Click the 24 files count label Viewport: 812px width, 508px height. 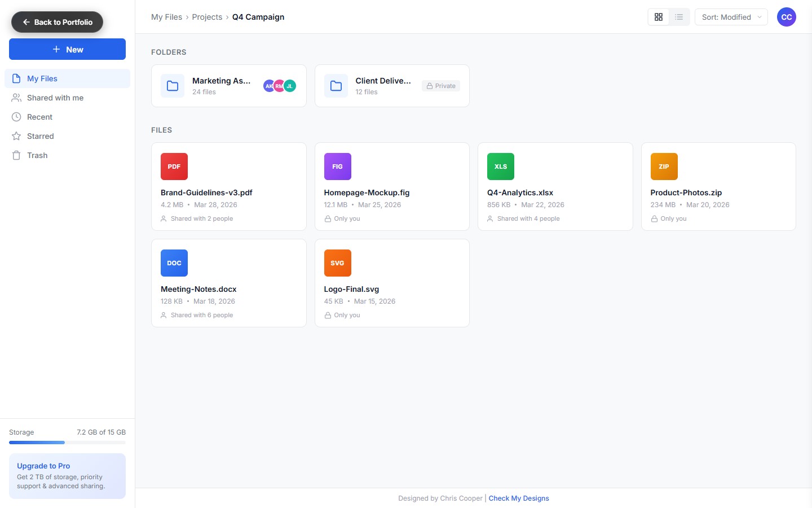point(204,92)
